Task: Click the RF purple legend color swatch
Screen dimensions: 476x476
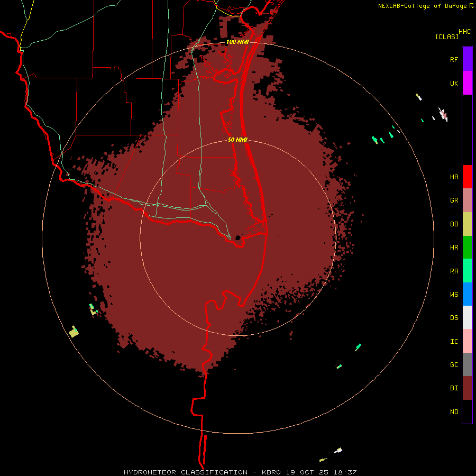Action: coord(467,59)
